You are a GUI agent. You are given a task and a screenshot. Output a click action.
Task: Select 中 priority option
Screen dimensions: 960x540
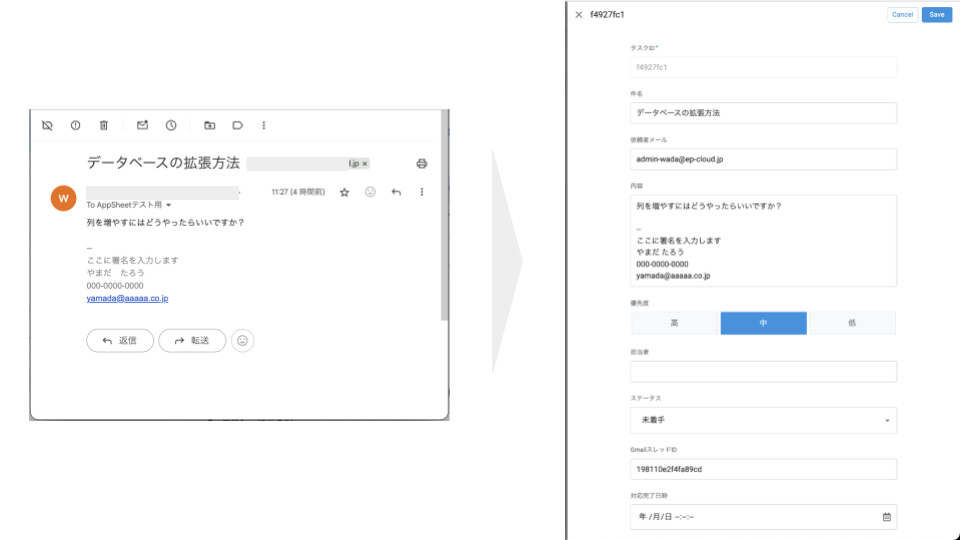coord(763,323)
